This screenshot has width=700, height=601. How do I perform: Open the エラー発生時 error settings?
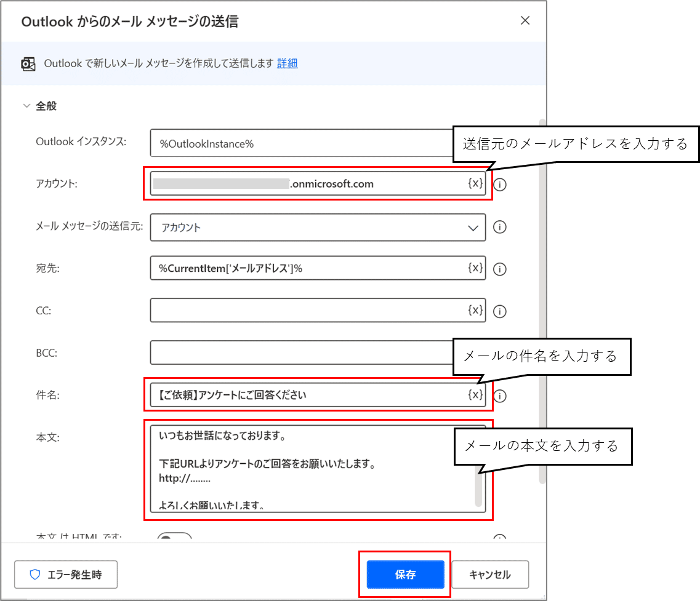(x=66, y=575)
